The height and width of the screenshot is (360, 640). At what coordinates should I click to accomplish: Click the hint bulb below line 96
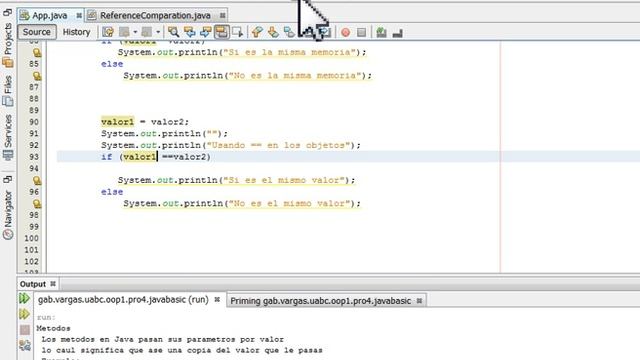coord(37,203)
